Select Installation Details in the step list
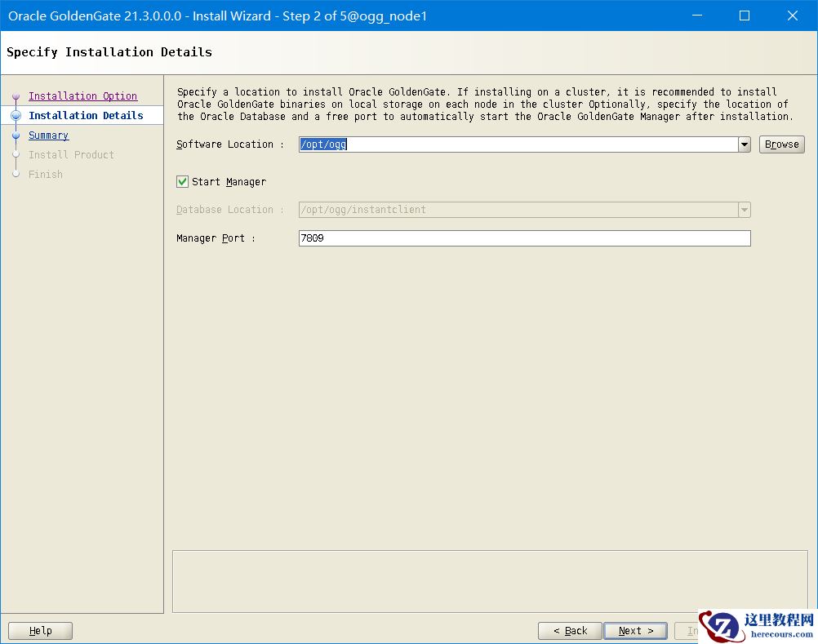The image size is (818, 644). 86,116
